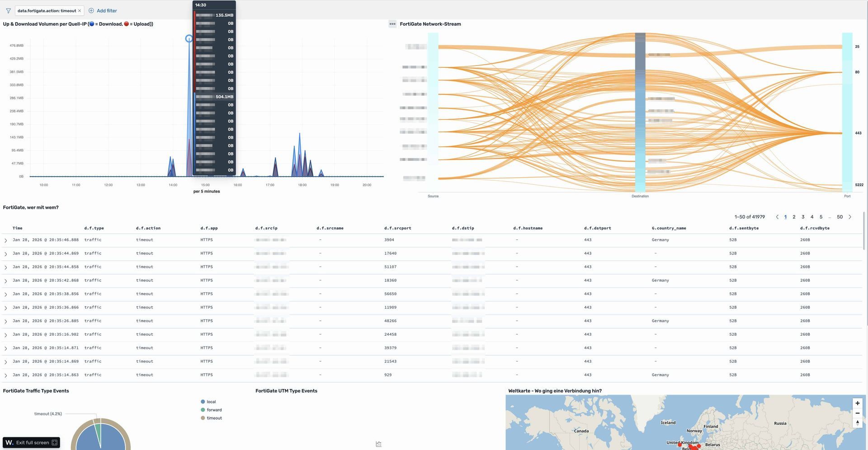This screenshot has width=868, height=450.
Task: Click the Exit full screen button
Action: coord(31,442)
